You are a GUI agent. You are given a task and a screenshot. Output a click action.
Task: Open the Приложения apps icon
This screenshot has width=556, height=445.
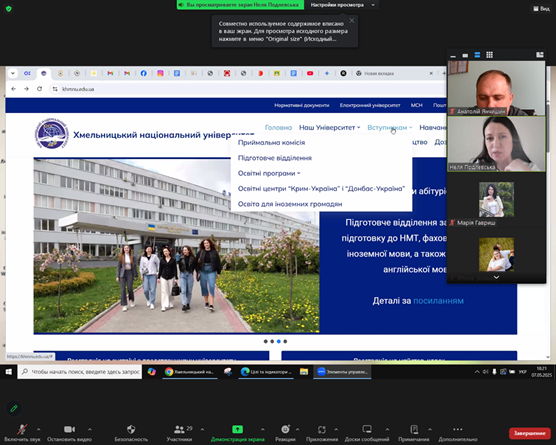click(x=322, y=429)
